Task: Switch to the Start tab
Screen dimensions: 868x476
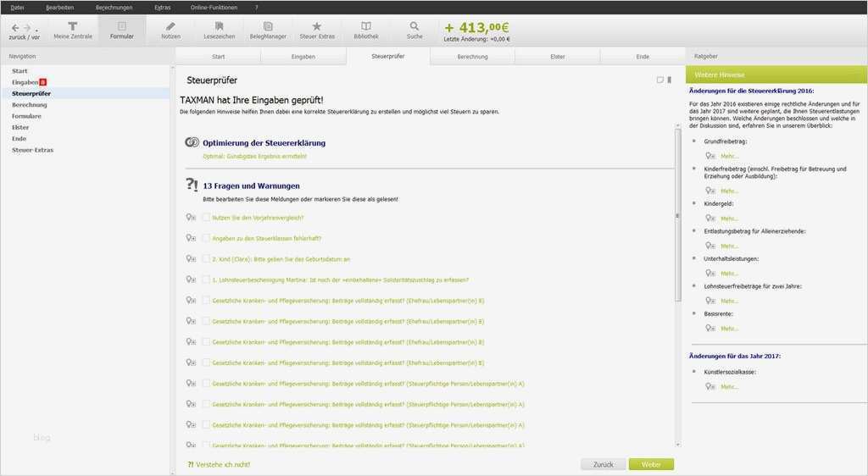Action: coord(218,57)
